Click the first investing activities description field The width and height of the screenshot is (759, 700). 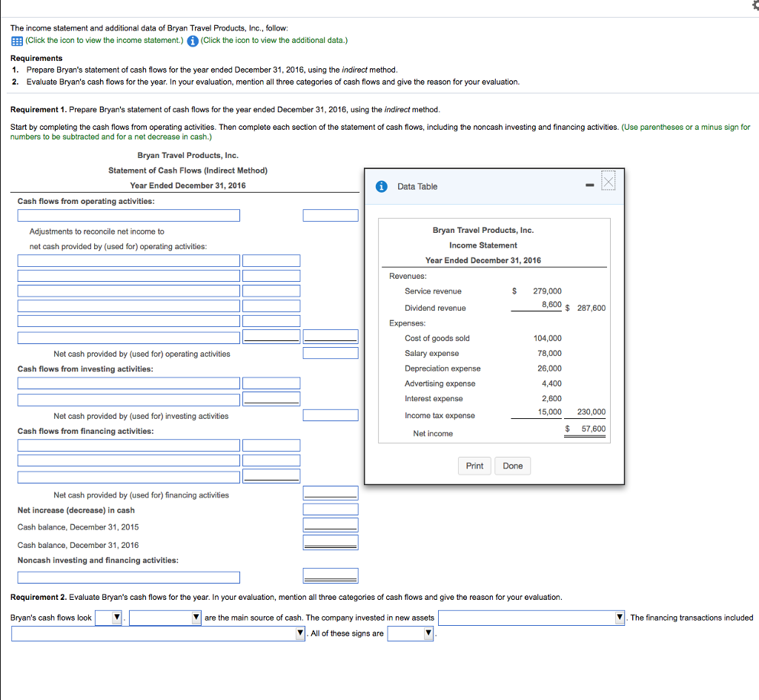coord(129,383)
